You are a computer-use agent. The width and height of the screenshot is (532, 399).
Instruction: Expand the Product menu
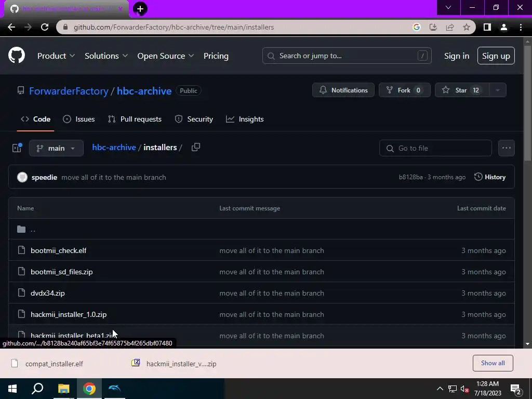pyautogui.click(x=56, y=56)
